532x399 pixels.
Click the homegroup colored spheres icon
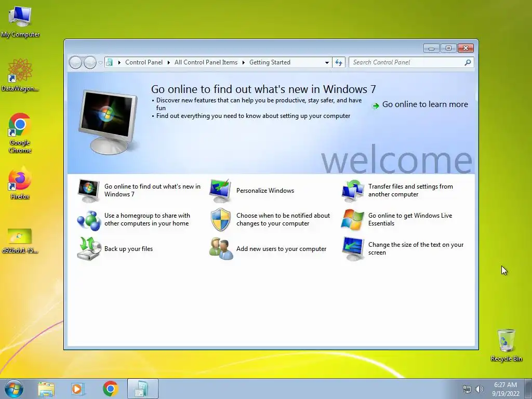pos(89,220)
